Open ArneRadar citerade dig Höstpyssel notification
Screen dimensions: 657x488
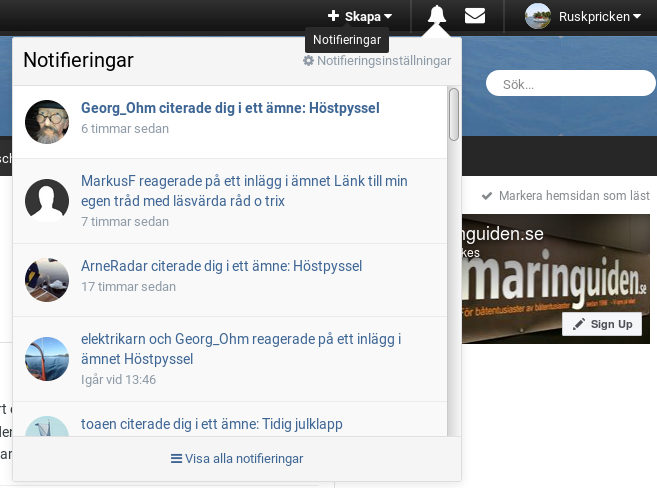tap(221, 266)
